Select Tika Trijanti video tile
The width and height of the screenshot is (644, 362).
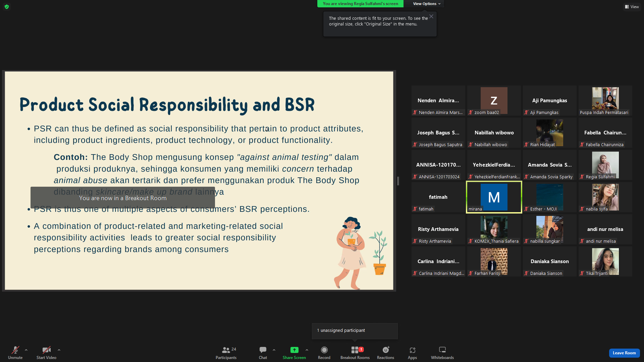(605, 261)
